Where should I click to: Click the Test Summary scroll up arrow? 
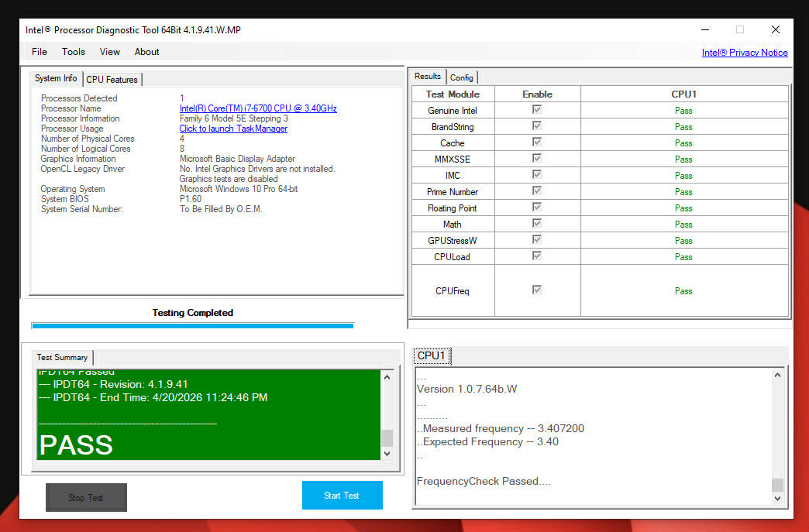click(387, 377)
